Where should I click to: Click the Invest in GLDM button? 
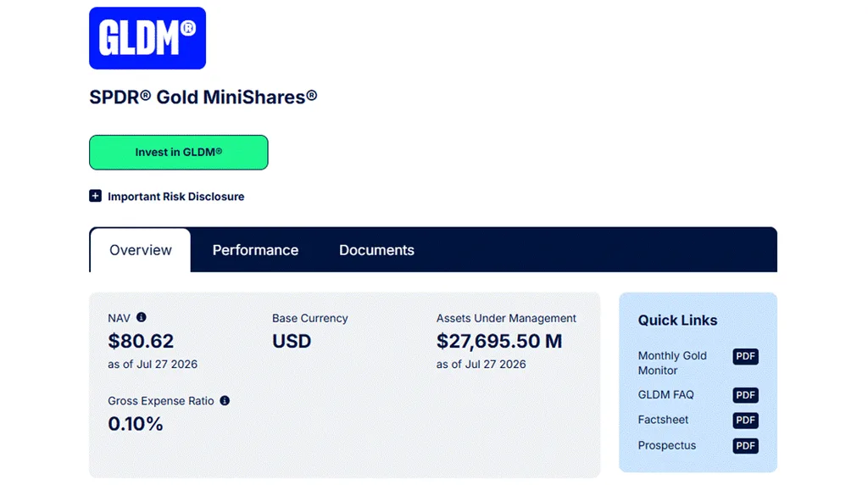click(178, 153)
